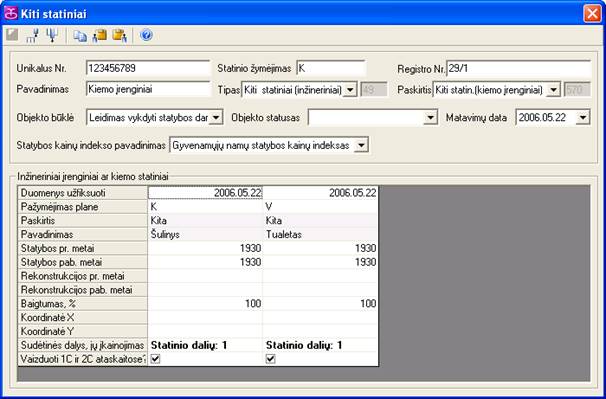Viewport: 606px width, 399px height.
Task: Toggle Vaizduoti 1C ir 2C checkbox for Šulinys
Action: coord(155,359)
